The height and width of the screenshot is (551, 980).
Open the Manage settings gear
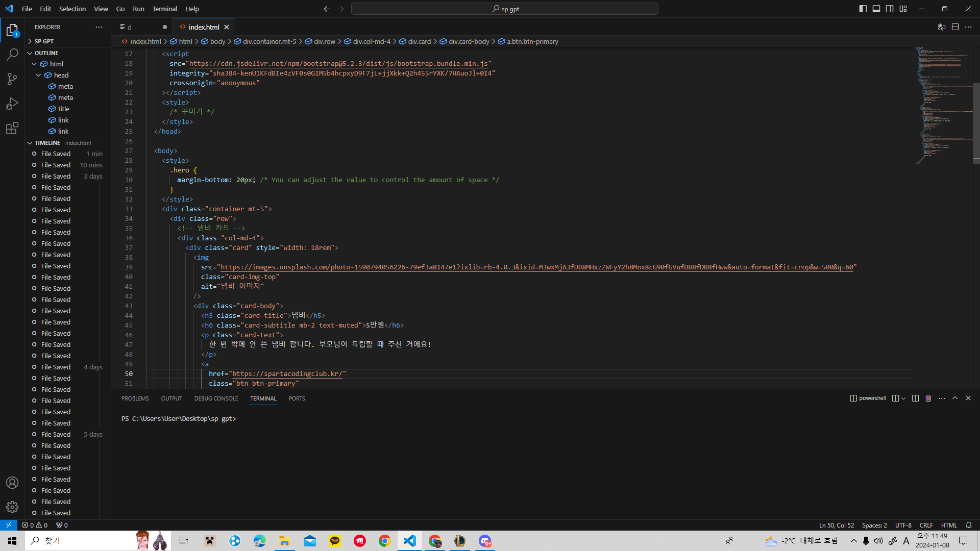point(12,507)
